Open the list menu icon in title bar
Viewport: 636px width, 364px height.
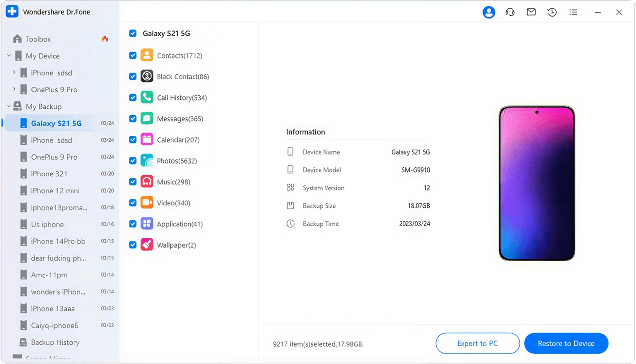[x=573, y=12]
